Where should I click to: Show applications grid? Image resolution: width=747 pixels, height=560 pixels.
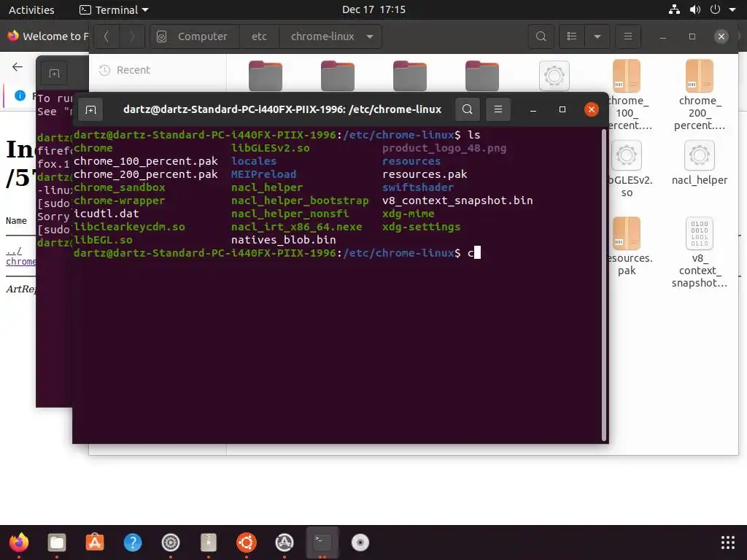coord(728,542)
